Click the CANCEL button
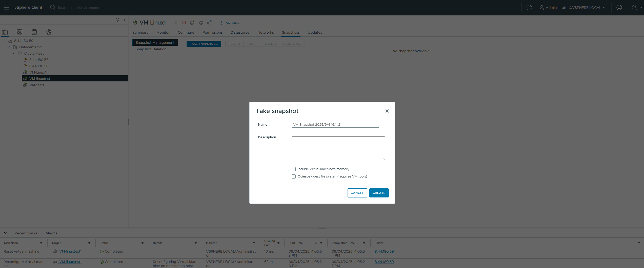 point(357,193)
